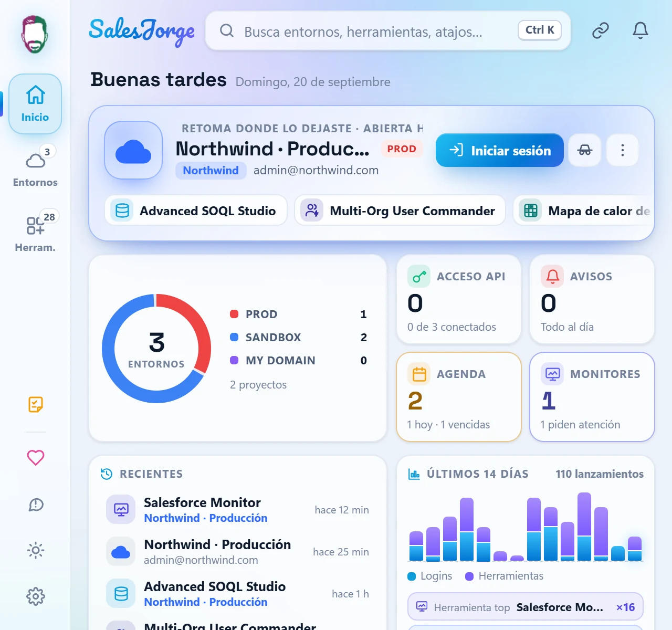Click the Northwind cloud environment icon

click(133, 150)
